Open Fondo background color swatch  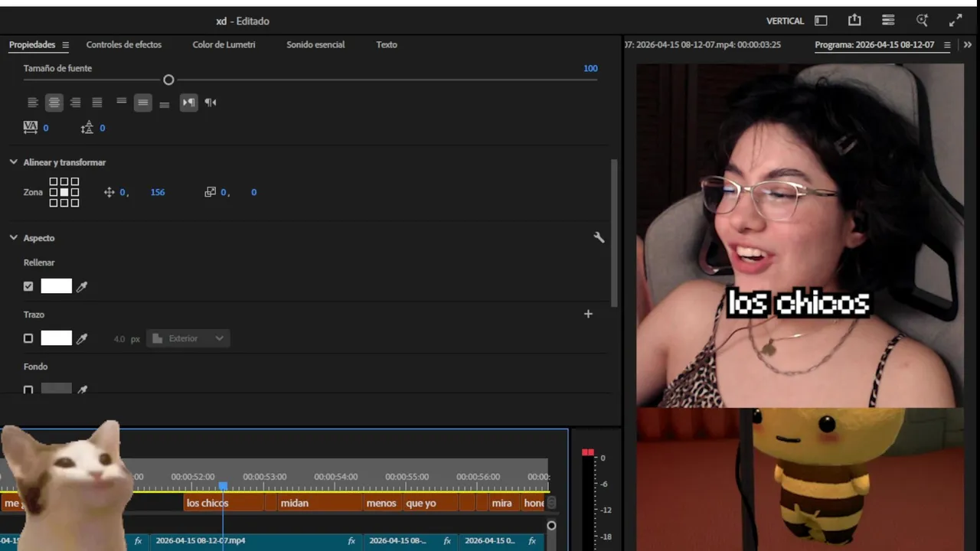(x=56, y=389)
